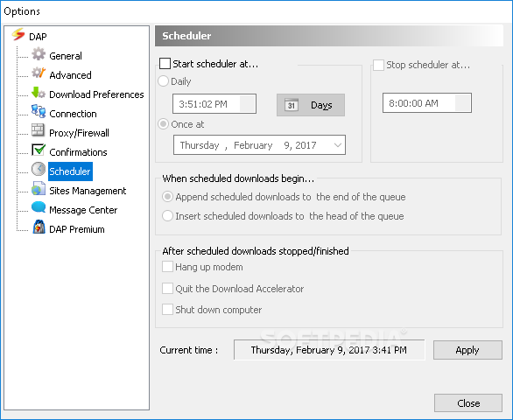Screen dimensions: 513x420
Task: Click the General gear icon
Action: 39,53
